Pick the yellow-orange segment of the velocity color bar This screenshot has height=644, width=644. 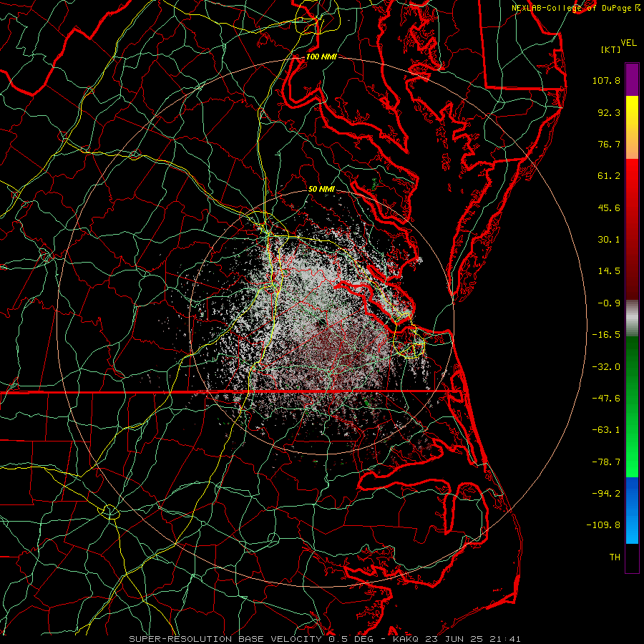point(632,127)
